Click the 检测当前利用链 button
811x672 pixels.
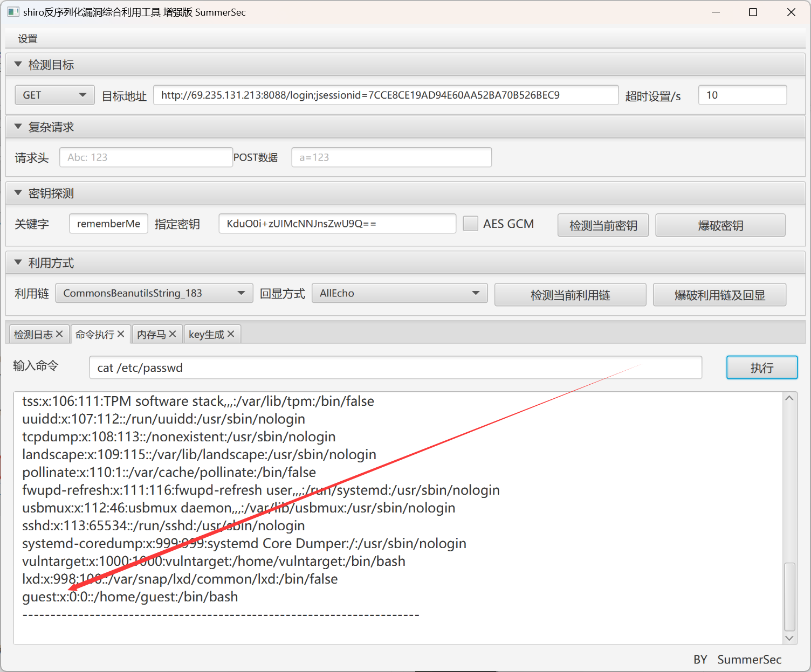pyautogui.click(x=571, y=295)
